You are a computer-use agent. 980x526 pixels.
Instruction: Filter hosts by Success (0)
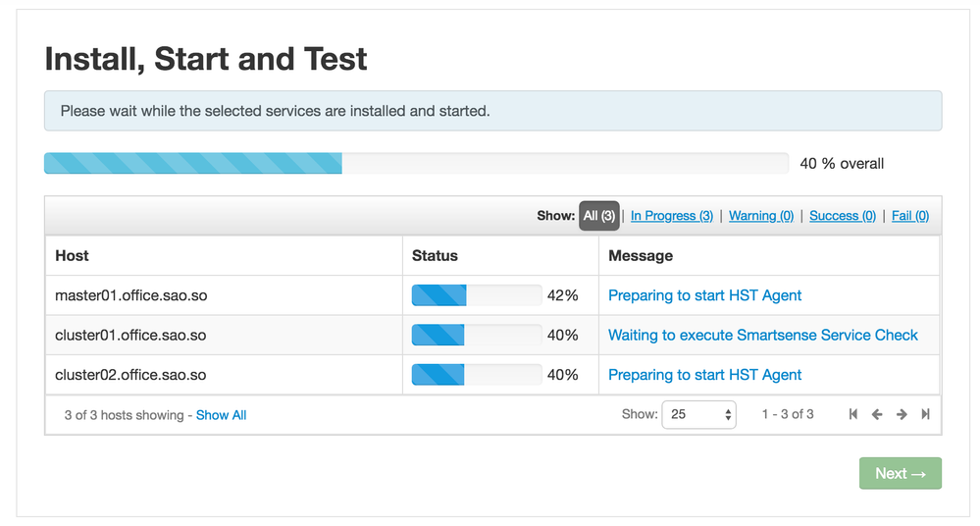842,216
